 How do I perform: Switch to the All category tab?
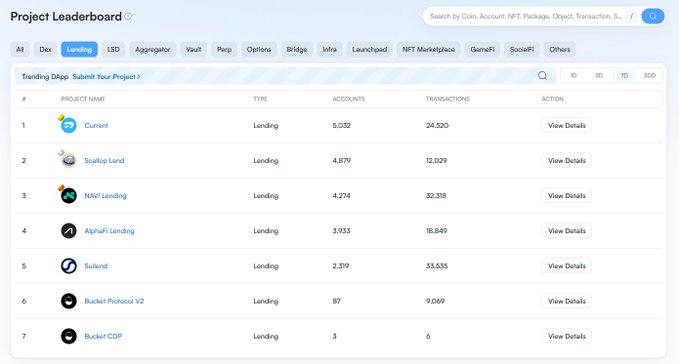tap(20, 49)
